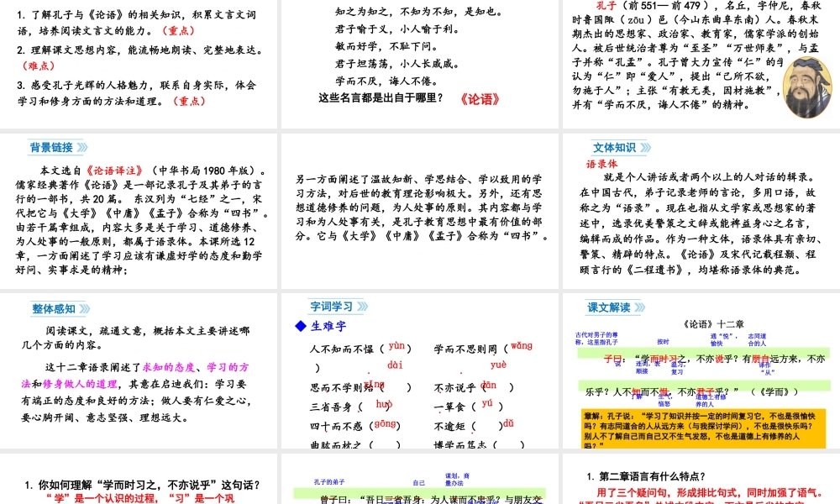This screenshot has width=840, height=504.
Task: Click the phrase 四十而不惑
Action: point(336,426)
